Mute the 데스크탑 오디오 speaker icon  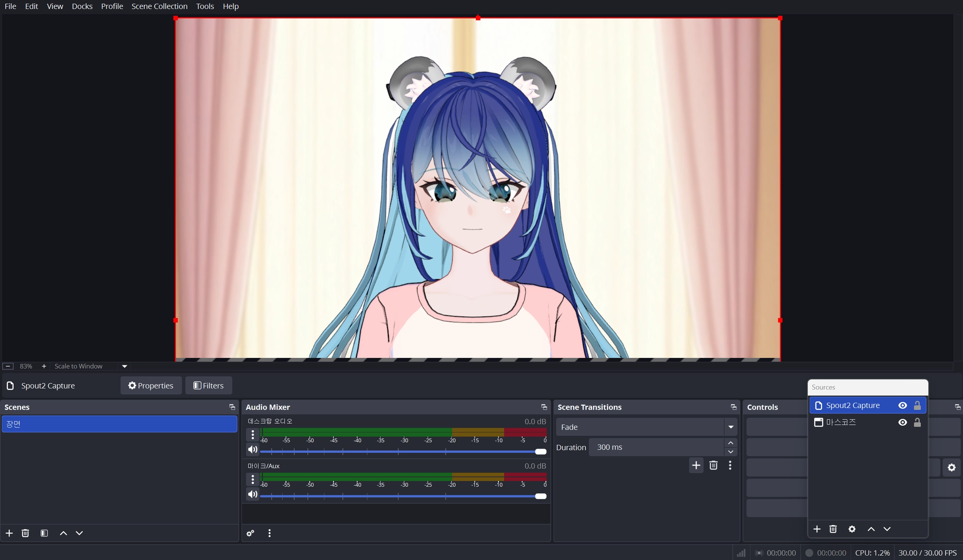tap(253, 450)
